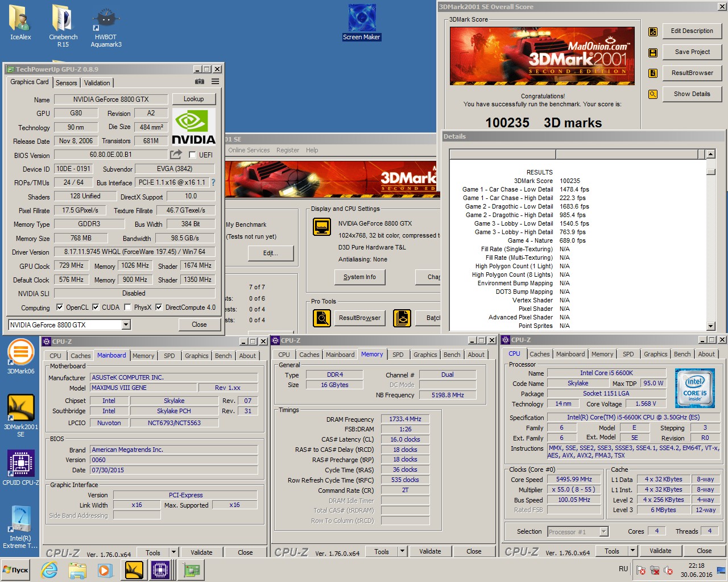The image size is (728, 582).
Task: Click the RU language indicator in tray
Action: point(623,569)
